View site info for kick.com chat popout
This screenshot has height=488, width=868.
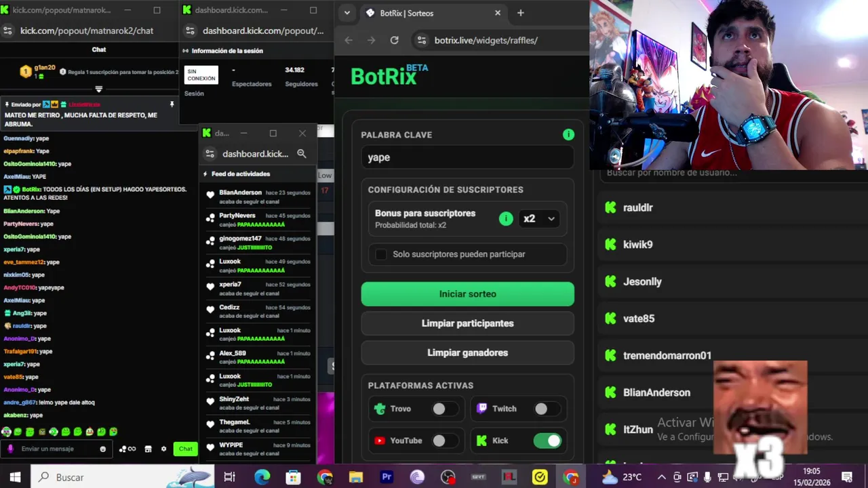7,30
